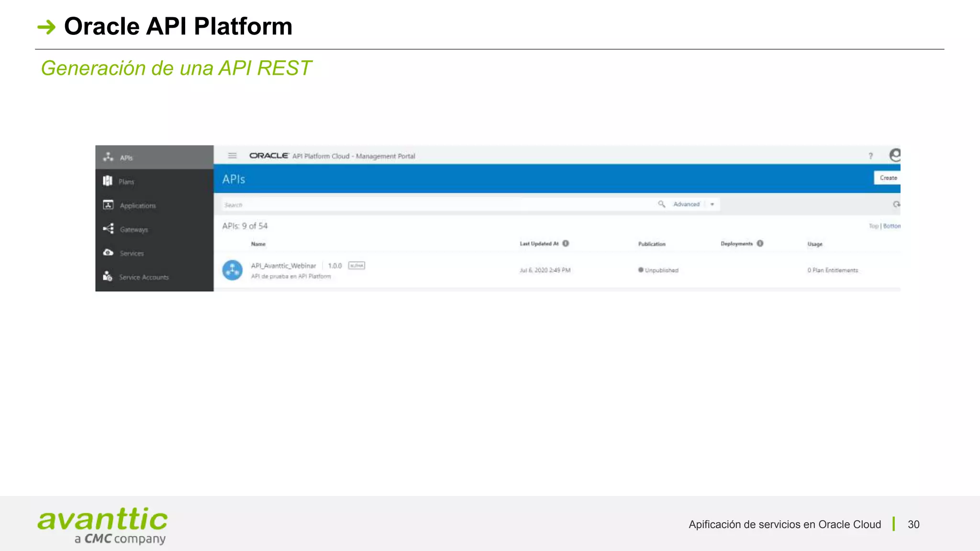
Task: Click 'API Platform Cloud - Management Portal' title
Action: (x=354, y=156)
